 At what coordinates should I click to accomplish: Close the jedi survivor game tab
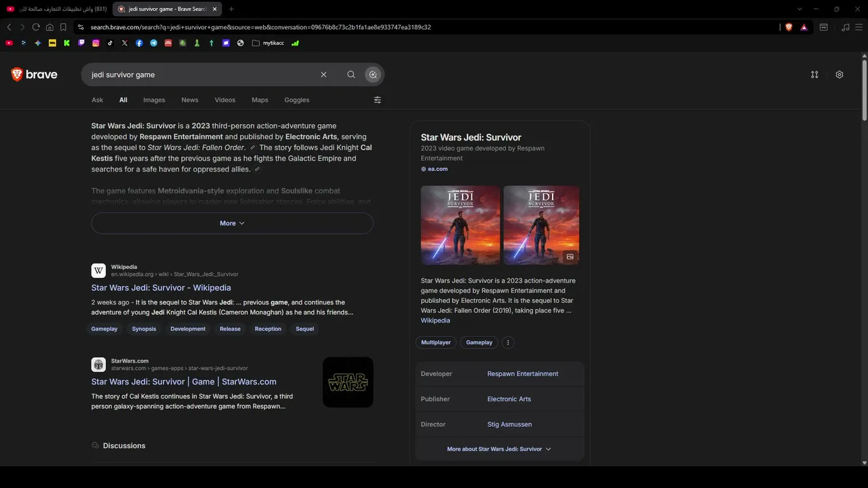[215, 9]
